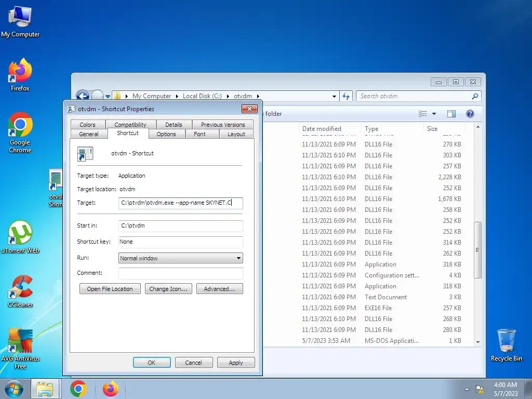This screenshot has width=532, height=399.
Task: Switch to the Colors tab
Action: [x=87, y=125]
